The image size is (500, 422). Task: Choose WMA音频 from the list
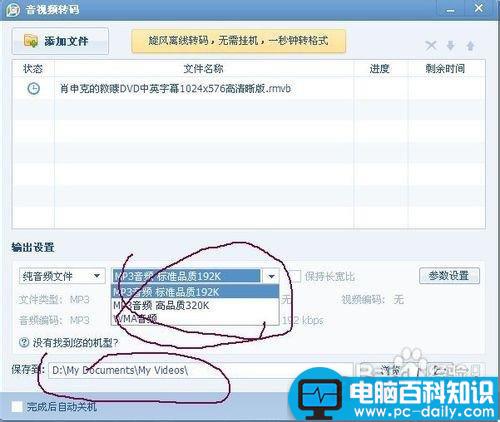(195, 318)
